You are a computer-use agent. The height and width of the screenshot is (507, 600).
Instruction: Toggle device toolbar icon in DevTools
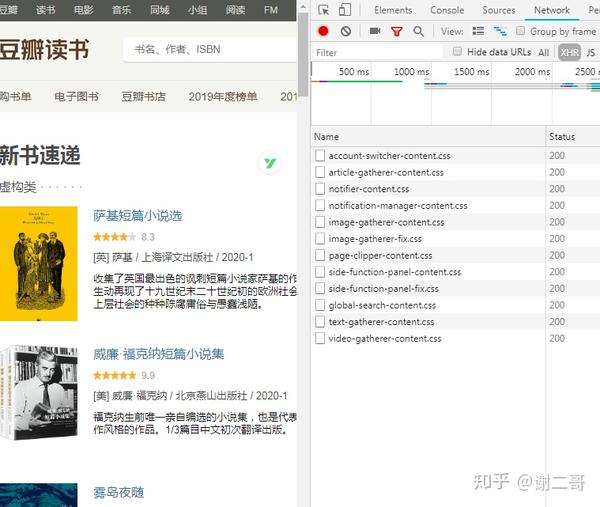coord(344,10)
